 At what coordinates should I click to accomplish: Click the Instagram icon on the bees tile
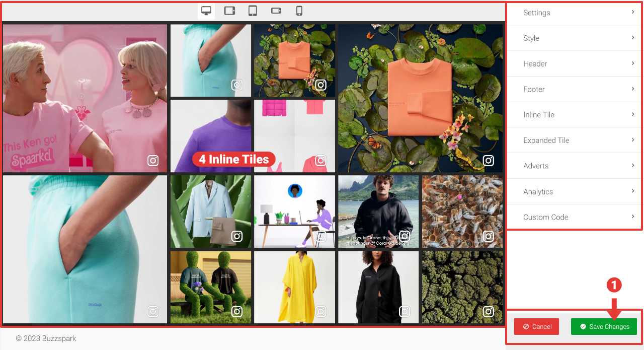[x=488, y=236]
